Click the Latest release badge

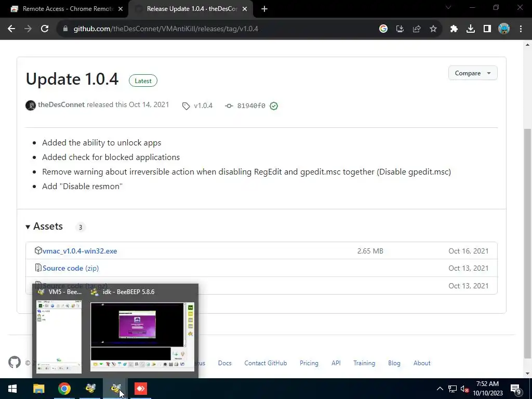143,81
